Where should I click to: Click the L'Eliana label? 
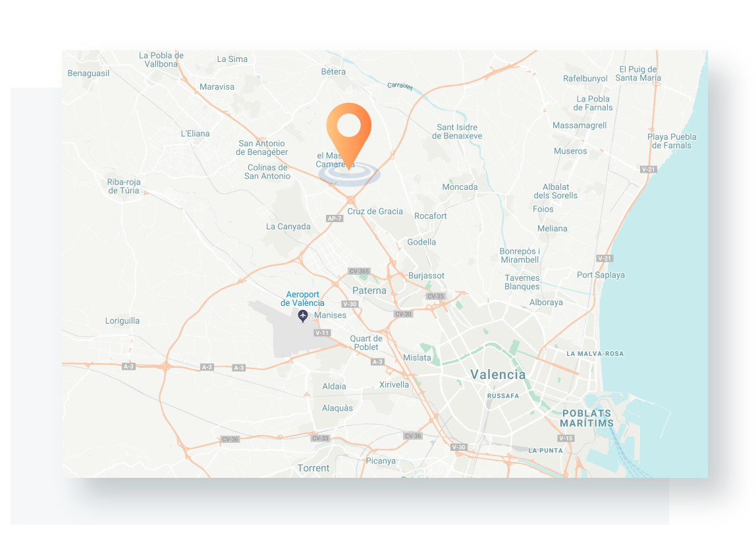pos(196,133)
